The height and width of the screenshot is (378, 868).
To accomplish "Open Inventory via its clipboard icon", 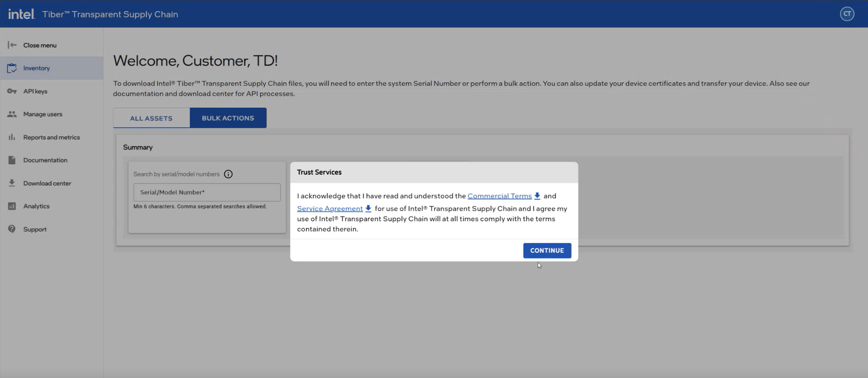I will click(12, 68).
